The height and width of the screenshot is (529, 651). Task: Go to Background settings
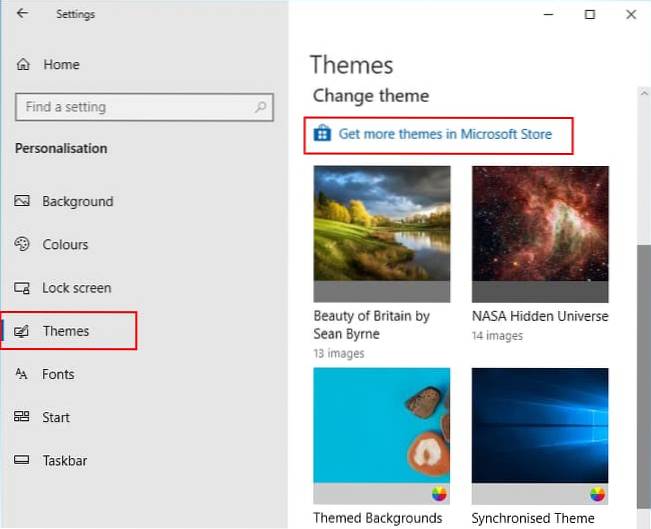coord(77,201)
